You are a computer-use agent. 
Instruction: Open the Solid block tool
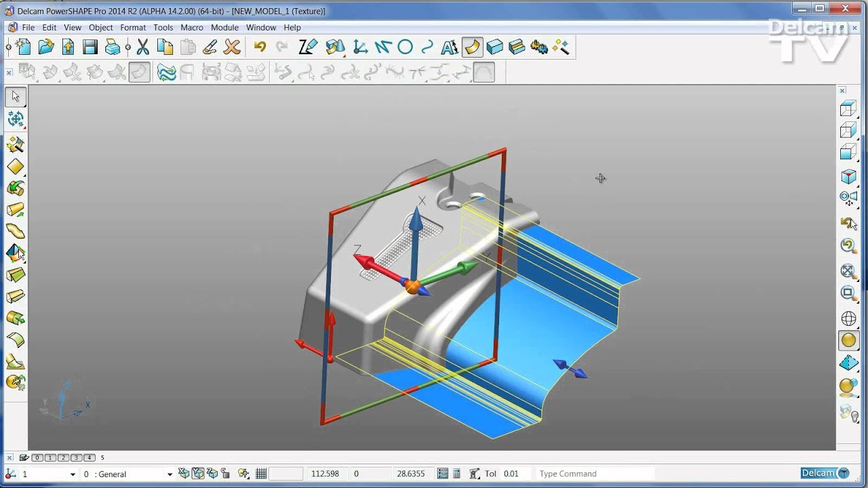coord(494,47)
